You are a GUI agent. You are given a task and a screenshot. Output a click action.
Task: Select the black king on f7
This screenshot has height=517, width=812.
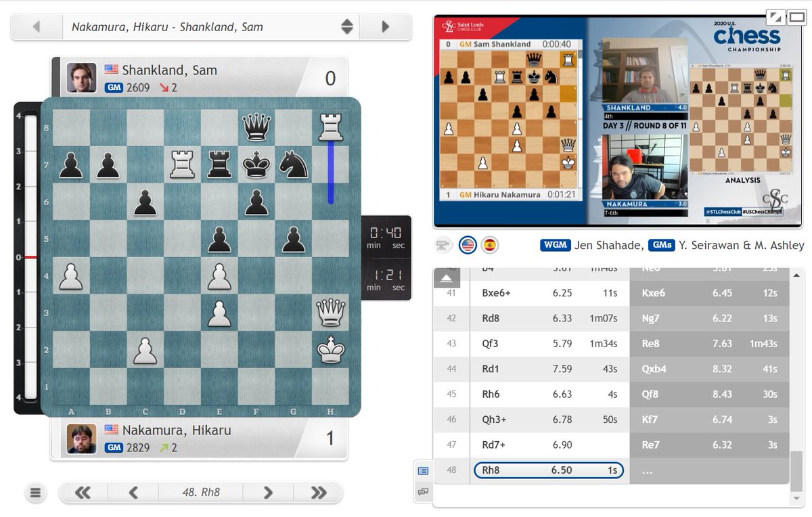[x=256, y=164]
